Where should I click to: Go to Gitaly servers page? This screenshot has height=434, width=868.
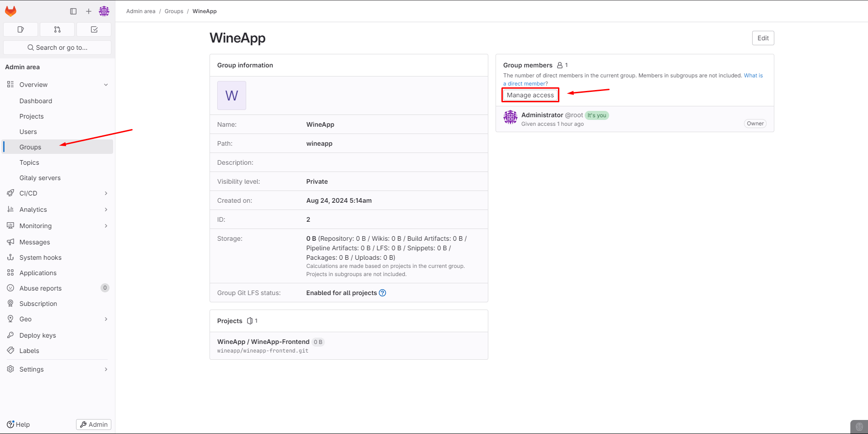pos(40,178)
